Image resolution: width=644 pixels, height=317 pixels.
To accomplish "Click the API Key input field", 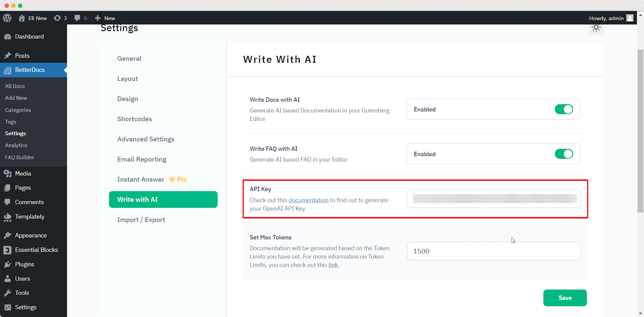I will (x=494, y=199).
